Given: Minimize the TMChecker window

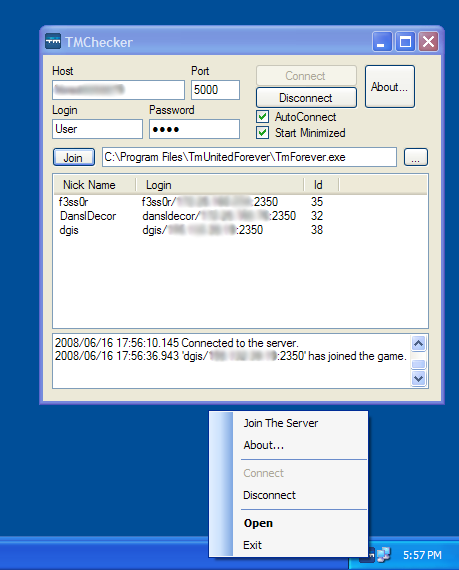Looking at the screenshot, I should [382, 41].
